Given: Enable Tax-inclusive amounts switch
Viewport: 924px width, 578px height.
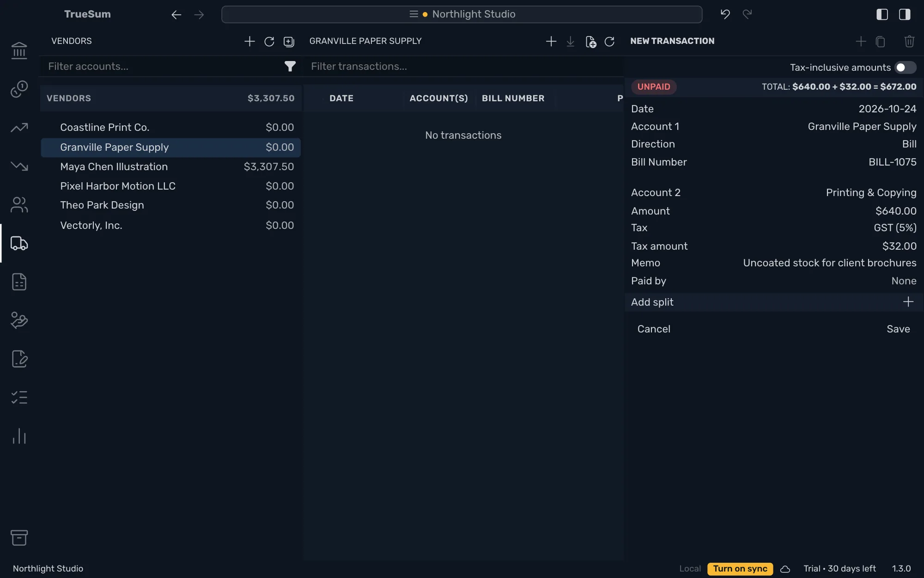Looking at the screenshot, I should (x=905, y=68).
